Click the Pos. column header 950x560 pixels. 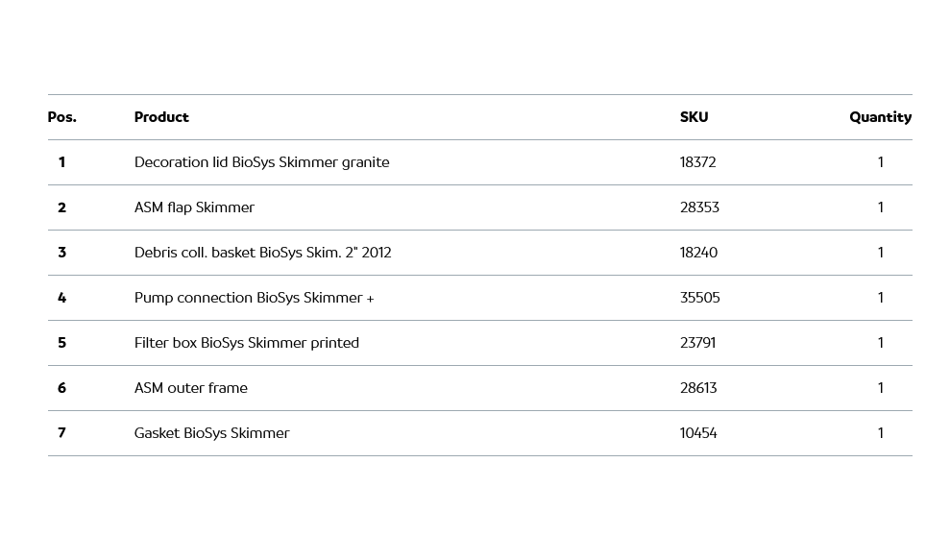click(x=61, y=117)
